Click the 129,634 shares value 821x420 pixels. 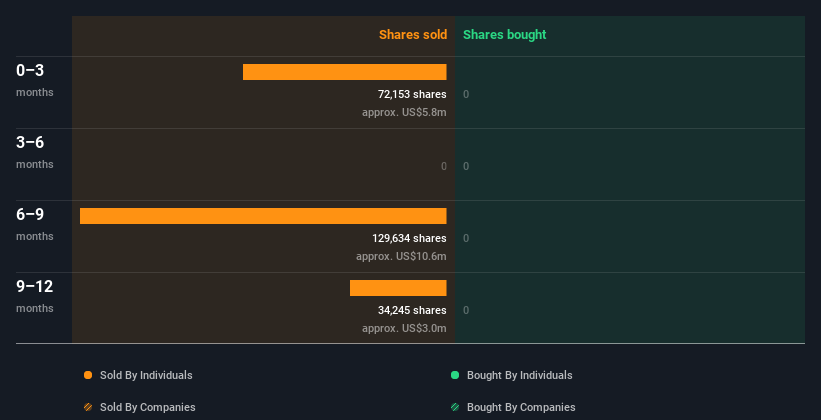pyautogui.click(x=409, y=238)
